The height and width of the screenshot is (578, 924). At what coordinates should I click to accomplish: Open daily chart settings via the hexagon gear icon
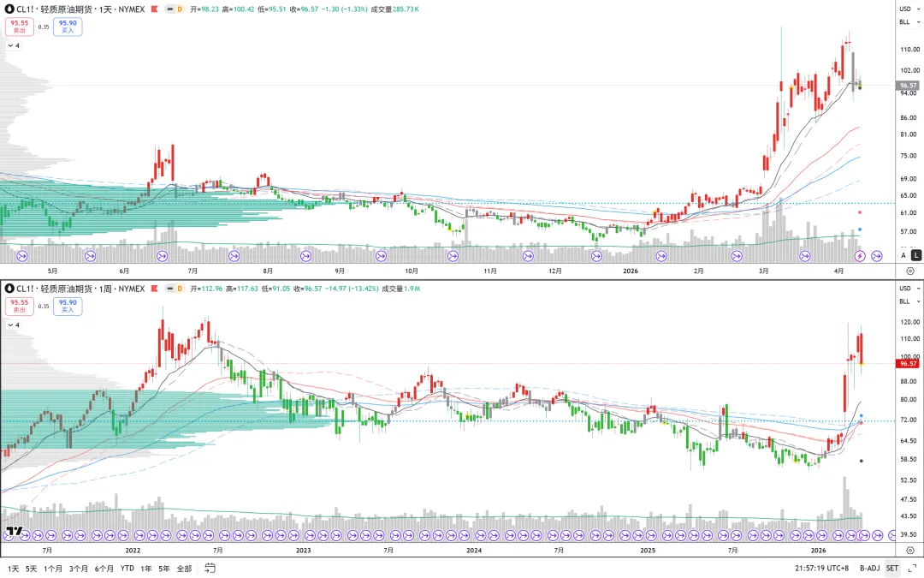[x=909, y=271]
